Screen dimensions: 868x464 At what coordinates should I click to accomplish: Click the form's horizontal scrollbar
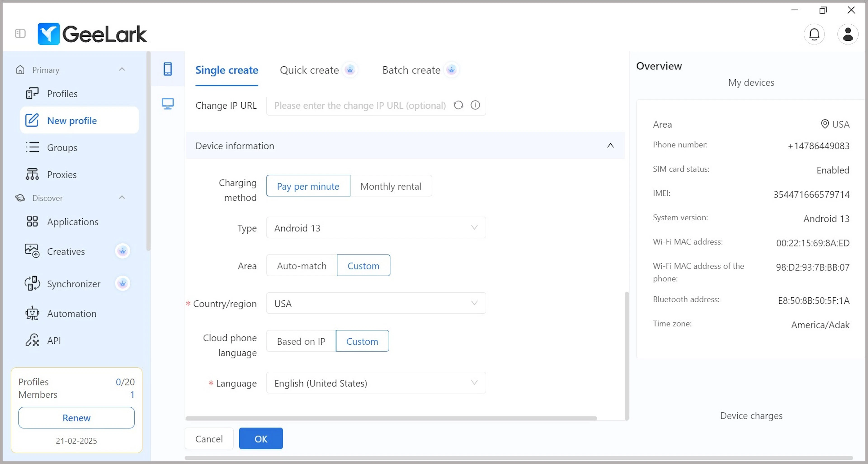(x=391, y=418)
